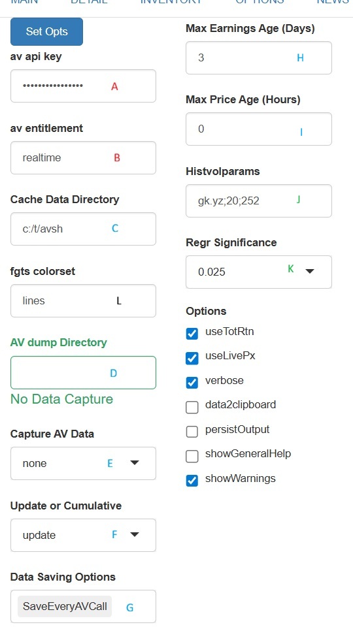Edit the Histvolparams text field
Viewport: 353px width, 644px height.
tap(258, 201)
